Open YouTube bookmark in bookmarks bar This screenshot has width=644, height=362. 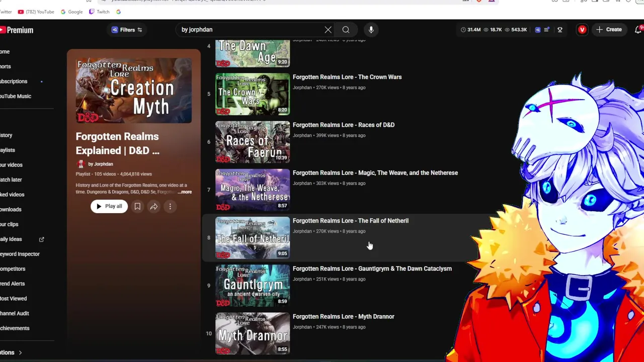pos(36,12)
